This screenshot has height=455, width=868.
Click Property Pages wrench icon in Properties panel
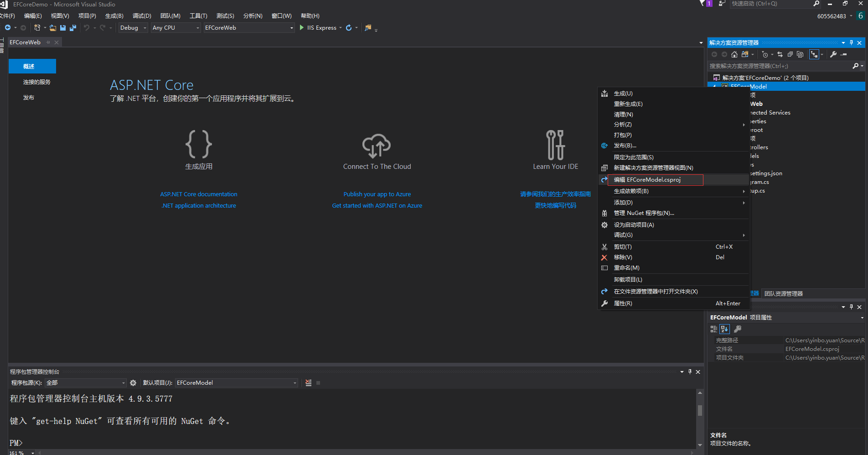(738, 329)
